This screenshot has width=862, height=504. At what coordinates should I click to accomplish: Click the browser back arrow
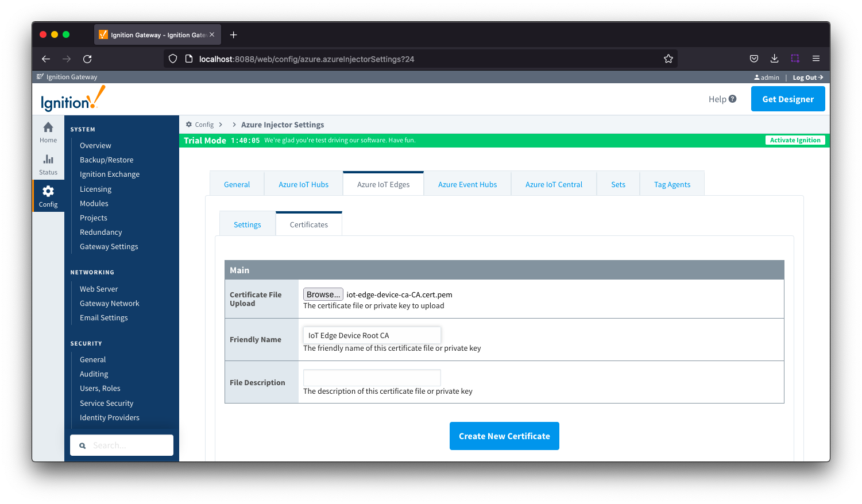click(x=46, y=59)
